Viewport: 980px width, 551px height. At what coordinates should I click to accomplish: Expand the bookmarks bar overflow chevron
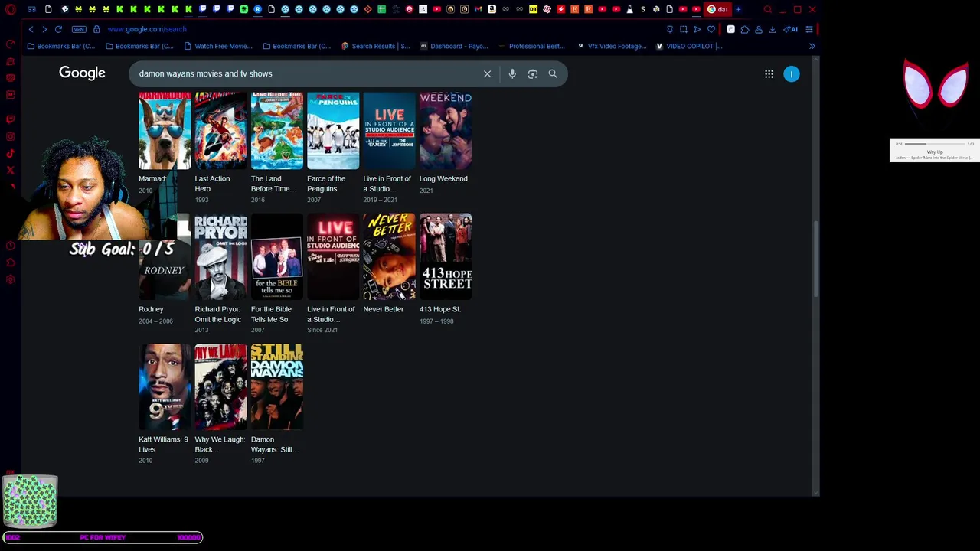tap(812, 46)
